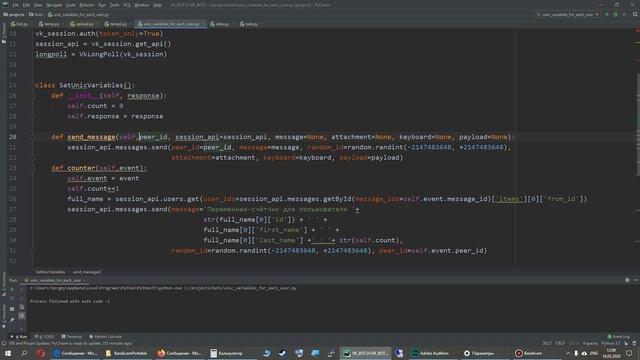The image size is (640, 360).
Task: Toggle read-only lock in status bar
Action: [626, 343]
